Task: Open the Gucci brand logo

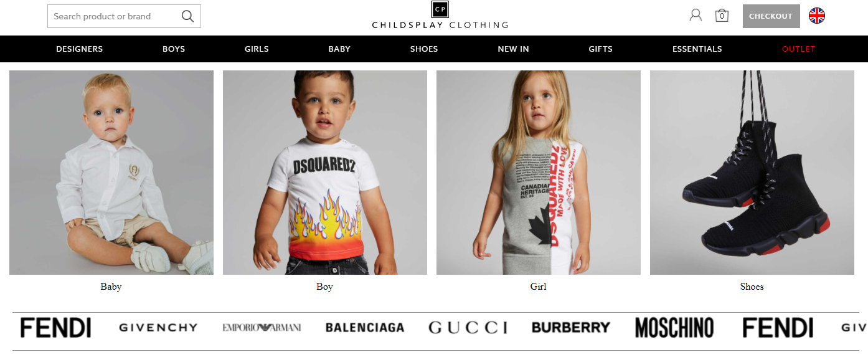Action: [468, 328]
